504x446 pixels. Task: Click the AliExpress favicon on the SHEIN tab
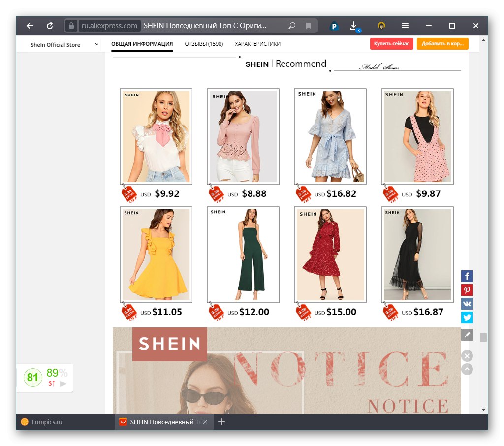click(x=123, y=422)
